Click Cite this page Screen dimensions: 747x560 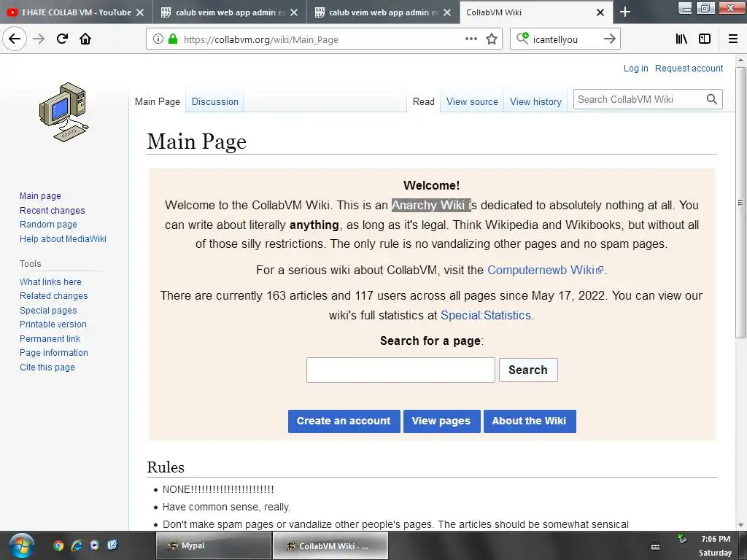47,367
